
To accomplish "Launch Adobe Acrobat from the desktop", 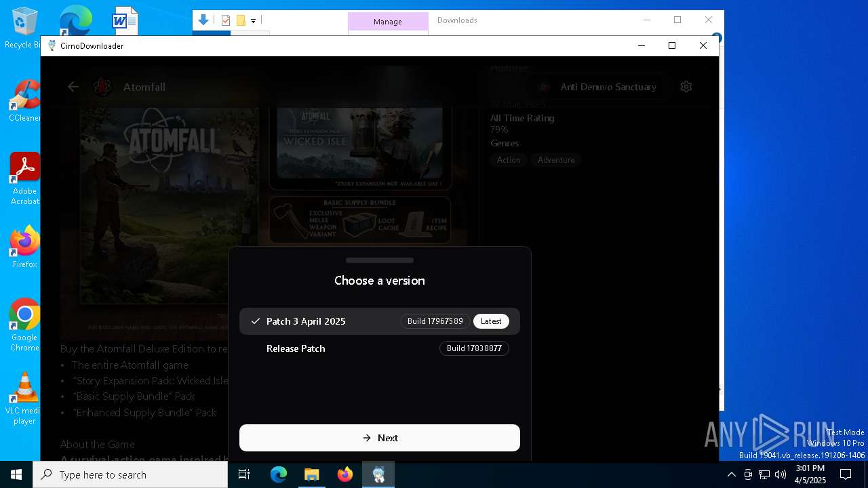I will [24, 178].
